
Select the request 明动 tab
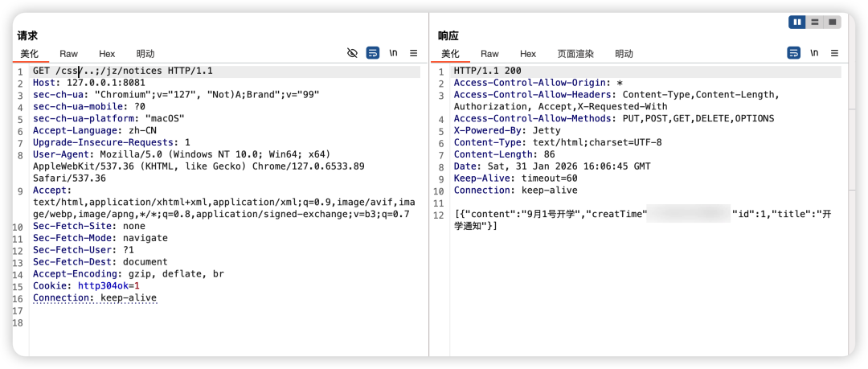145,54
